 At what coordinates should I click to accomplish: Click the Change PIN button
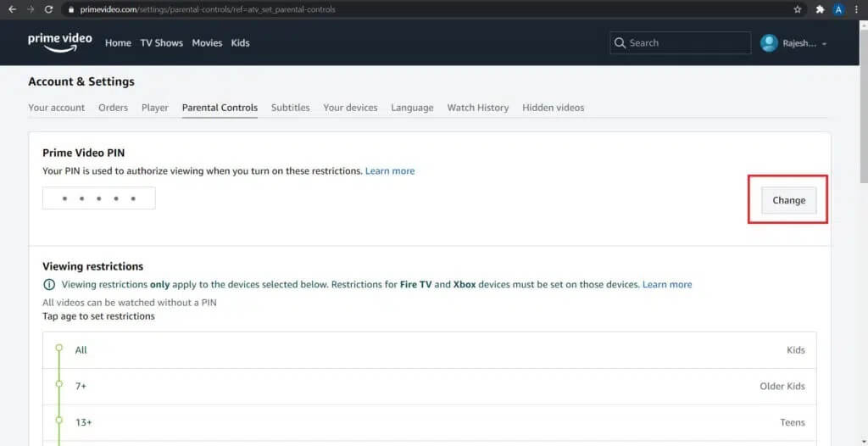tap(789, 200)
